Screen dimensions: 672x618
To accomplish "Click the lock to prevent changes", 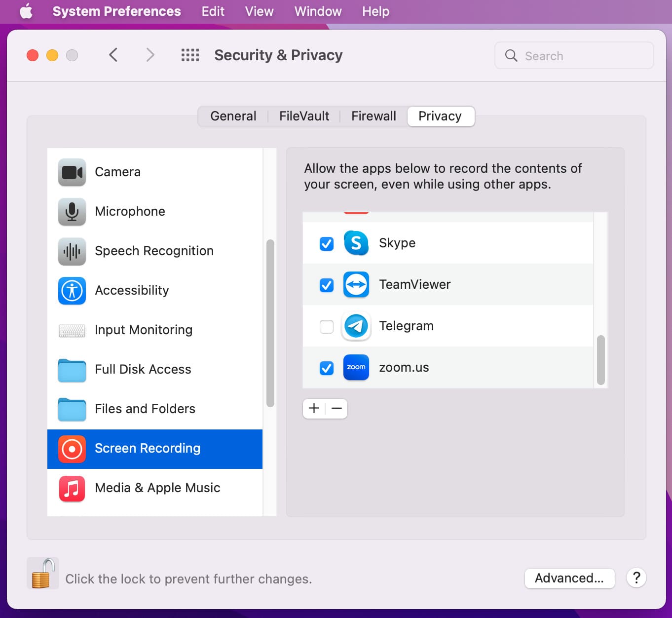I will click(x=43, y=573).
